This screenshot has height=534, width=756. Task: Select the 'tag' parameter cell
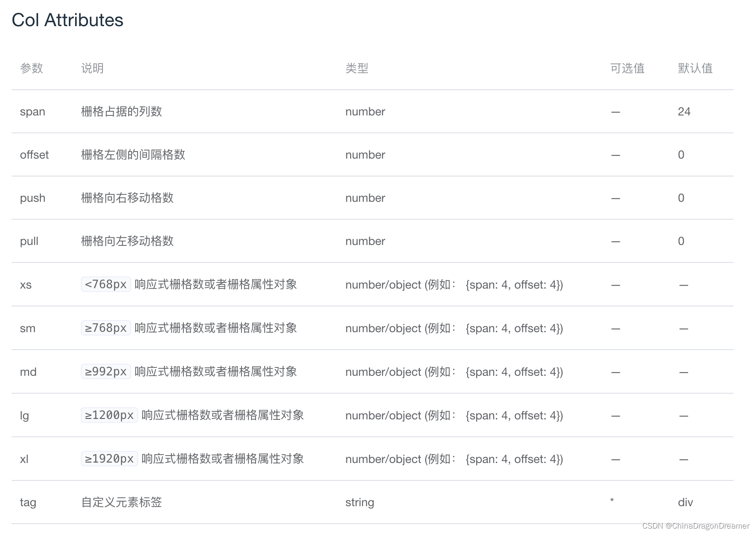28,502
